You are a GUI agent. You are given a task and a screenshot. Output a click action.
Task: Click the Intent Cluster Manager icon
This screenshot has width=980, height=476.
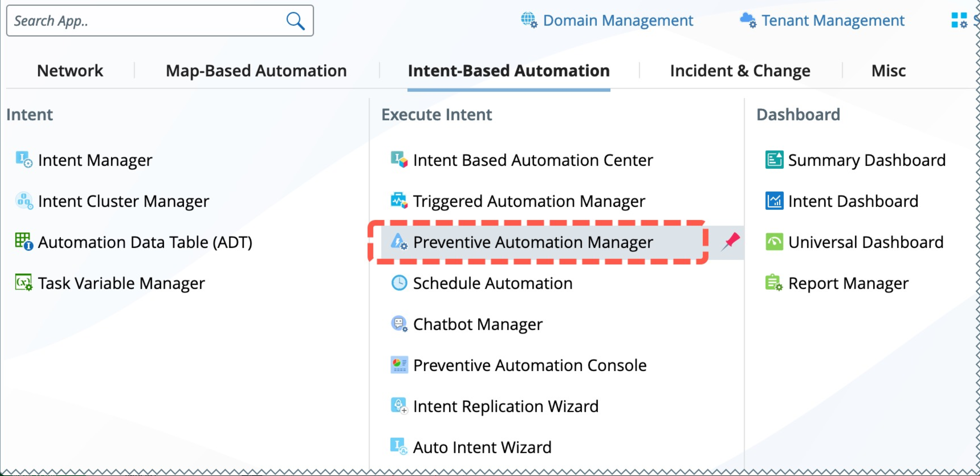[x=24, y=201]
